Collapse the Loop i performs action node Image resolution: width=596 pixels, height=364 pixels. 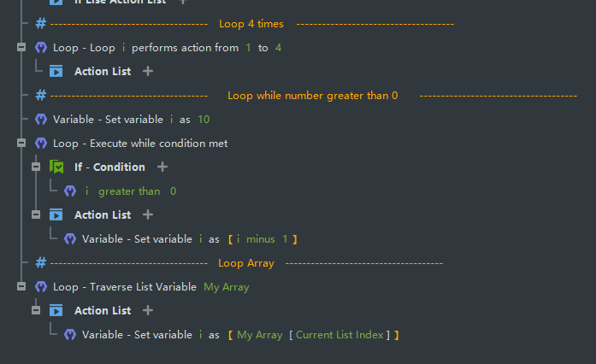[x=21, y=48]
